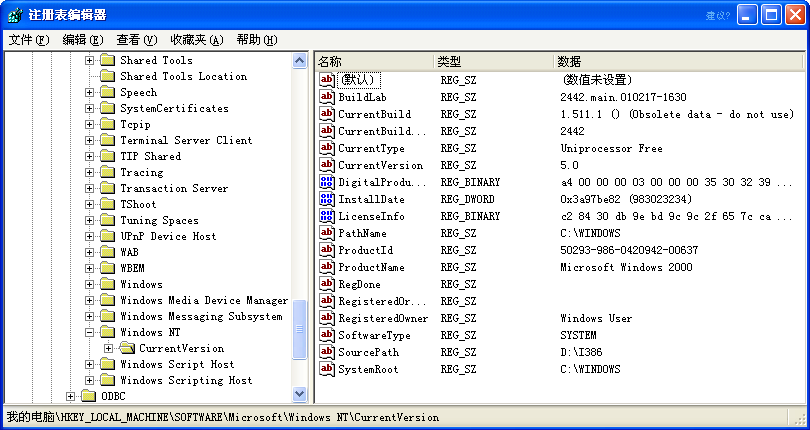Viewport: 810px width, 430px height.
Task: Select the TIP Shared key
Action: [x=150, y=156]
